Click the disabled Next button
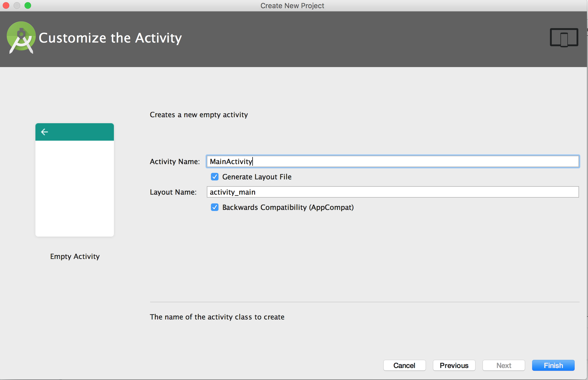The image size is (588, 380). point(504,365)
